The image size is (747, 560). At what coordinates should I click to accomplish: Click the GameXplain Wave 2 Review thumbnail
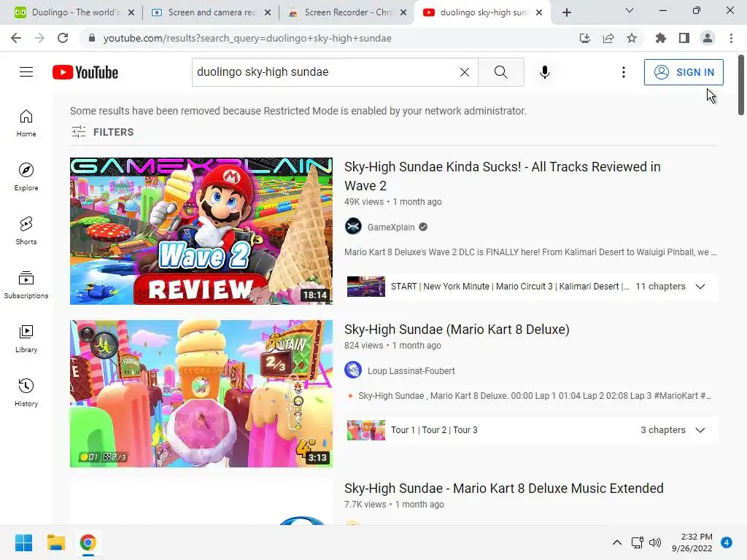pos(201,231)
